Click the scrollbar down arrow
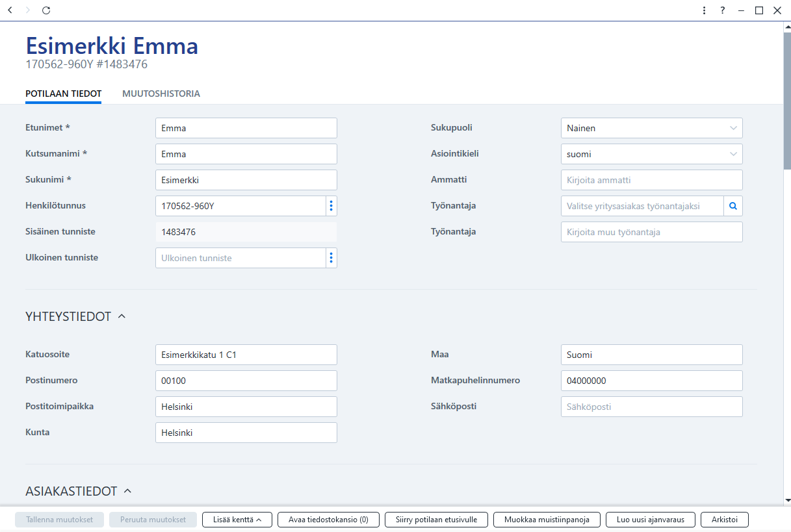Viewport: 791px width, 532px height. [787, 500]
